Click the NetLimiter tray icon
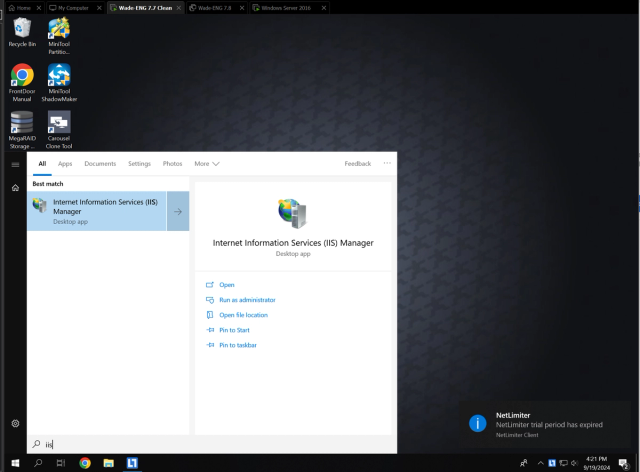640x472 pixels. click(x=552, y=463)
